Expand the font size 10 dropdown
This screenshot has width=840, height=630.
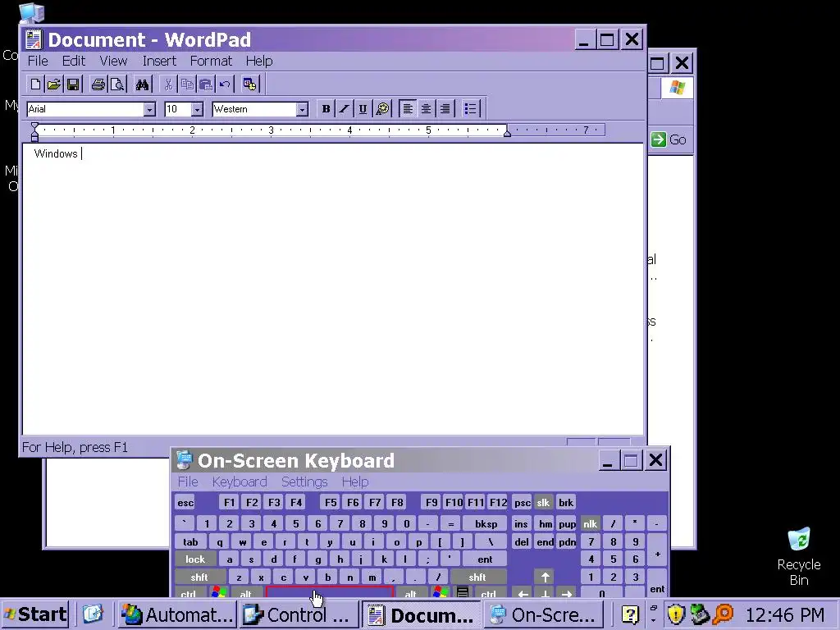197,109
